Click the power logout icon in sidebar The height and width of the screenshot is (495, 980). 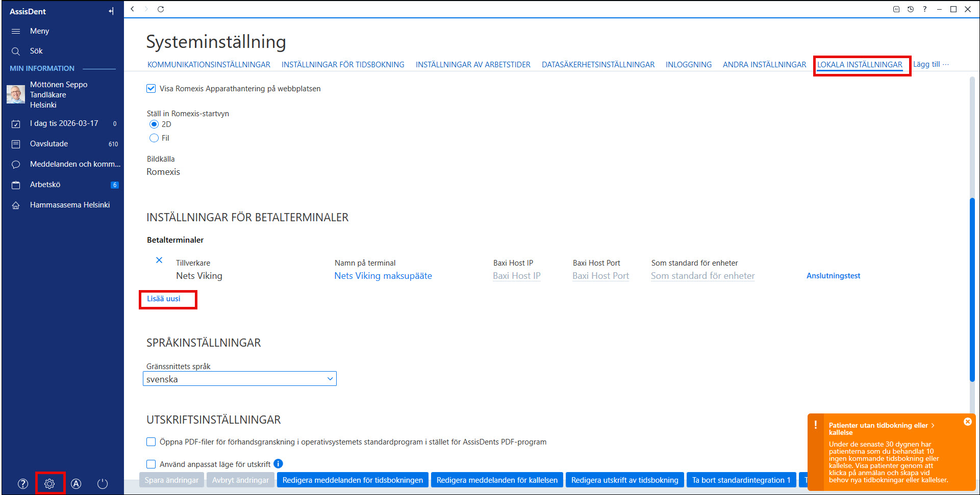tap(103, 484)
